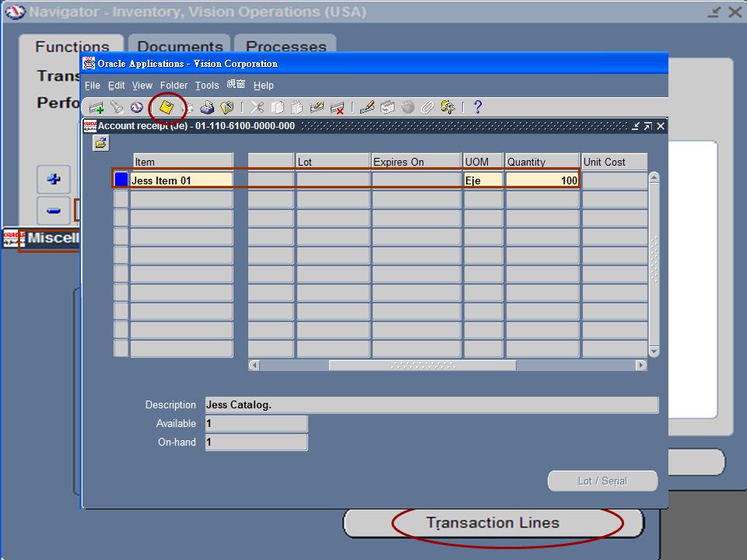
Task: Click the On-hand field showing 1
Action: (x=256, y=442)
